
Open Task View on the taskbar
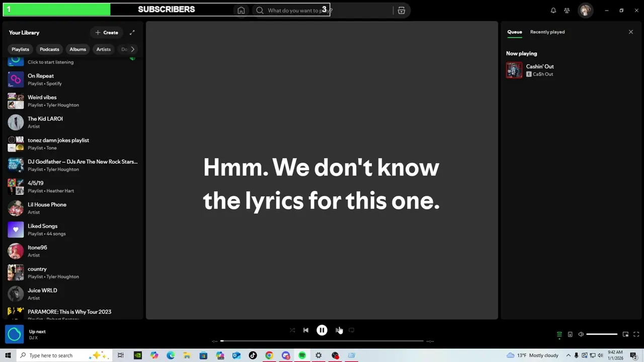click(121, 355)
